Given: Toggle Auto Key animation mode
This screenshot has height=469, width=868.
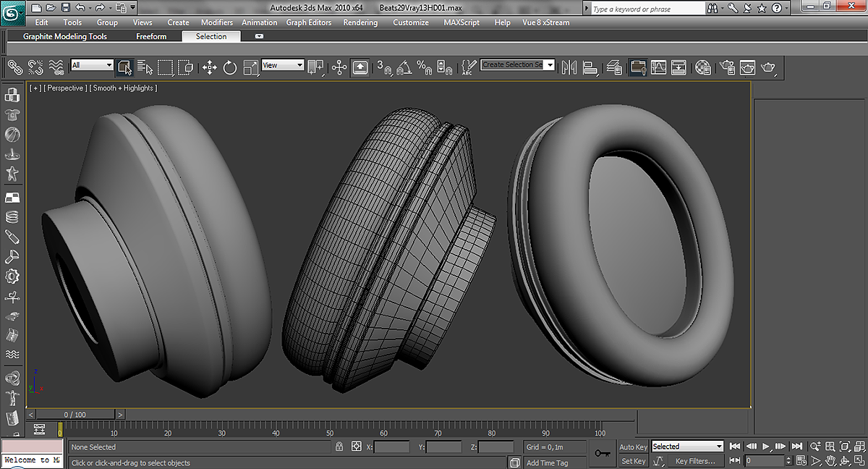Looking at the screenshot, I should point(633,447).
